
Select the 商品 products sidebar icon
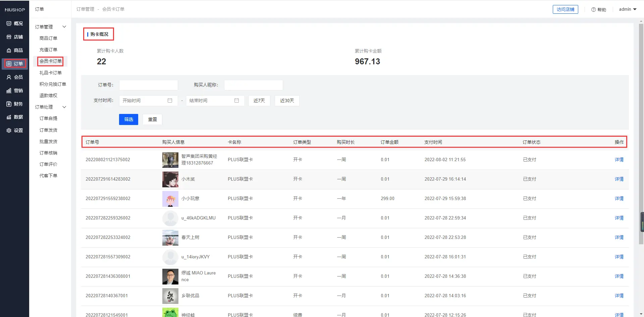9,50
